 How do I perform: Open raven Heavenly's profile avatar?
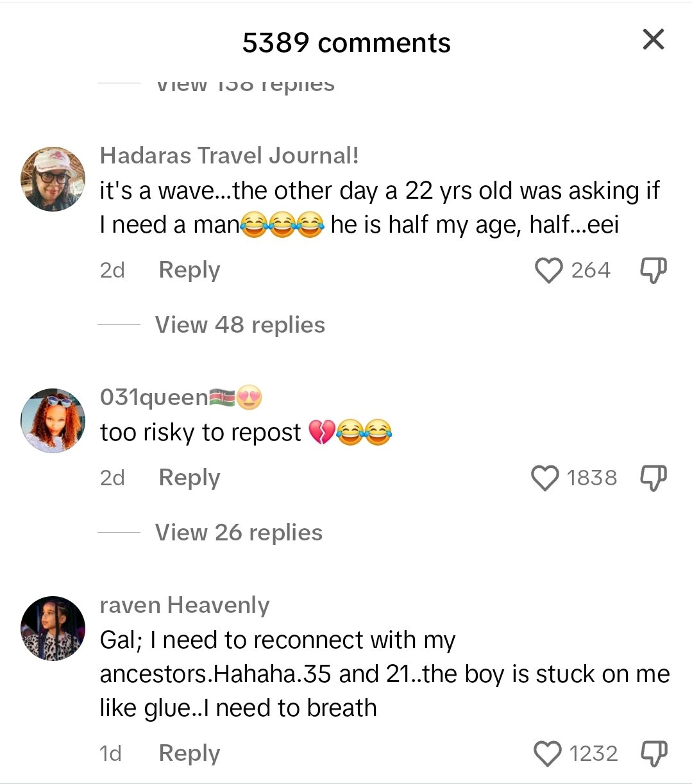(x=53, y=628)
